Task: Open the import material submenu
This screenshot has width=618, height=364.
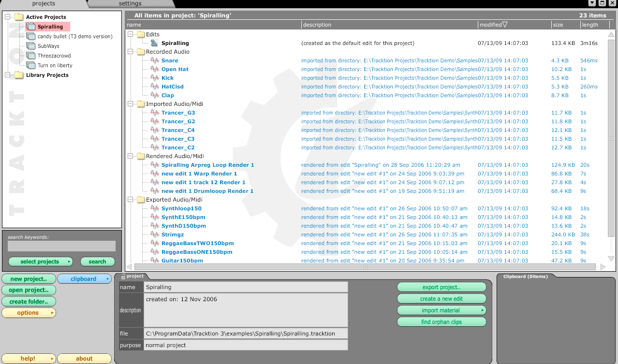Action: click(441, 310)
